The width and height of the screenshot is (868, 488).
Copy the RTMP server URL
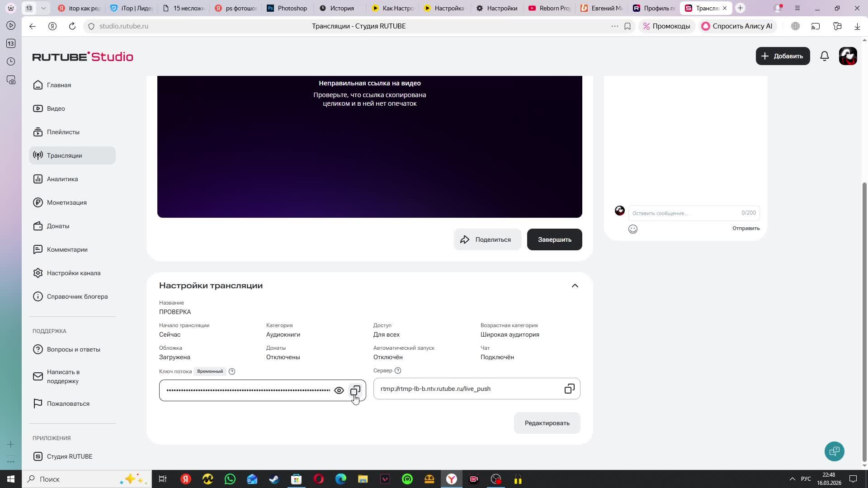[x=569, y=389]
